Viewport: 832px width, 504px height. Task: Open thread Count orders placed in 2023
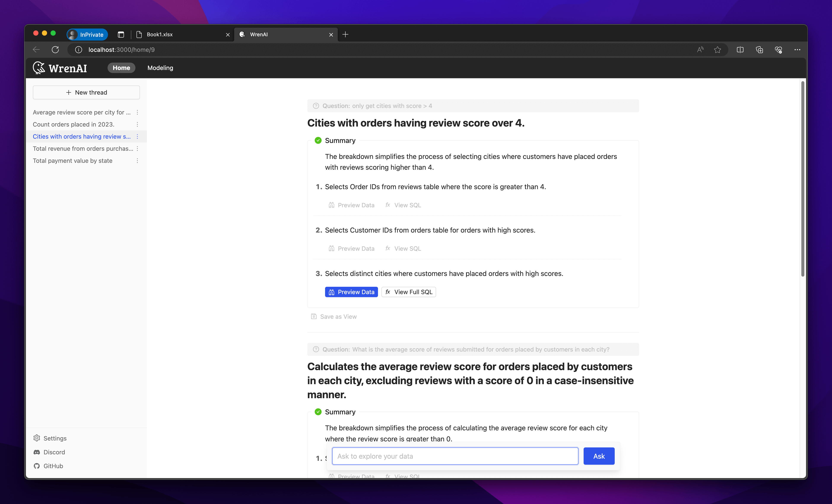tap(74, 125)
